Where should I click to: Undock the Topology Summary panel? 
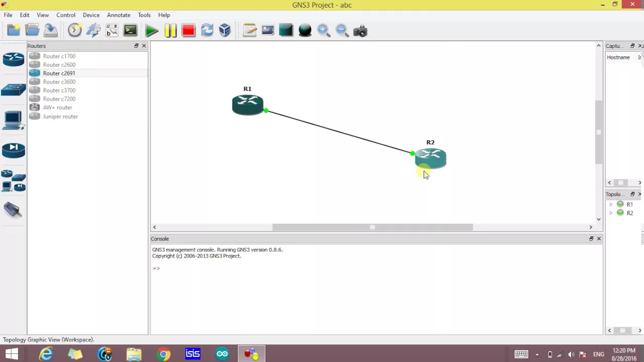632,194
